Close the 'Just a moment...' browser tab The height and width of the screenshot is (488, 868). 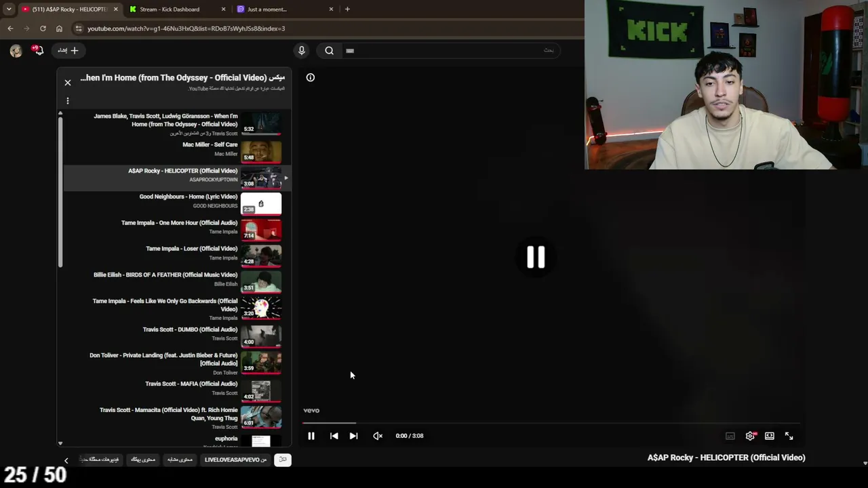pos(331,9)
